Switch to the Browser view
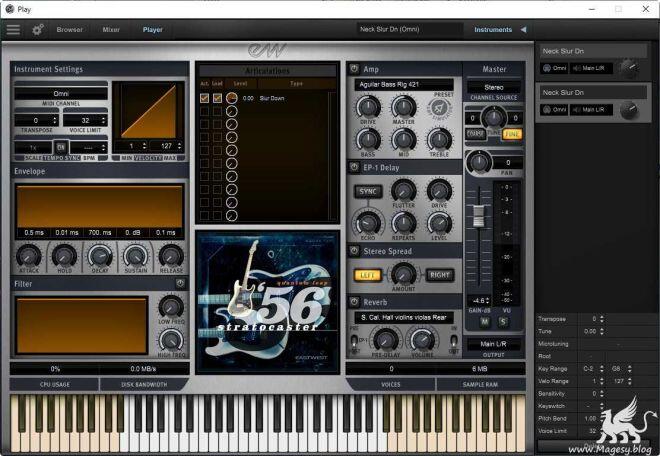Image resolution: width=660 pixels, height=456 pixels. click(70, 29)
